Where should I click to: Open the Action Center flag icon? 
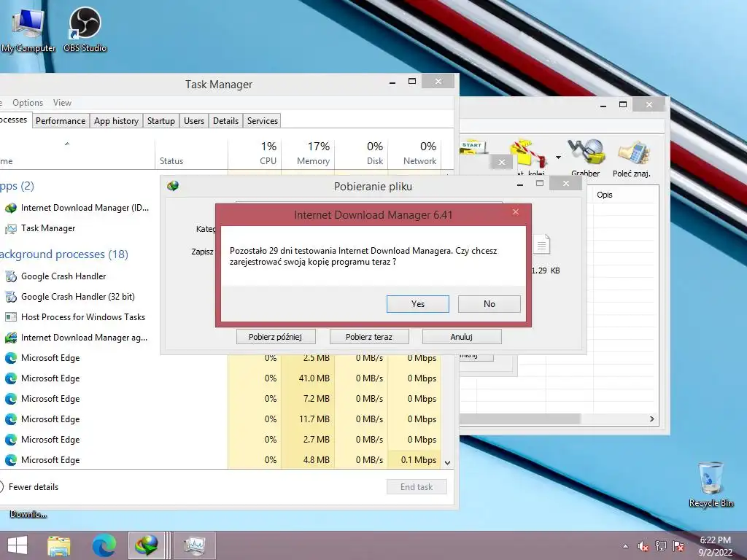click(x=678, y=546)
